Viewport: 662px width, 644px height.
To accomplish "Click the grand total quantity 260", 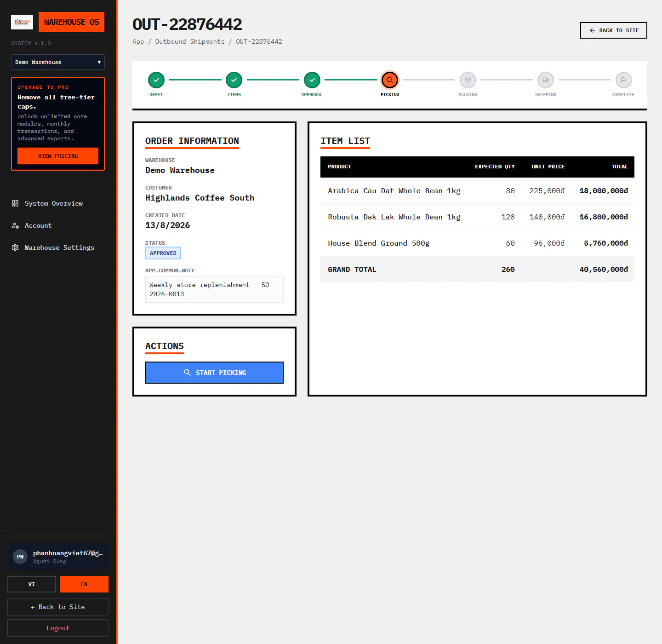I will [508, 270].
